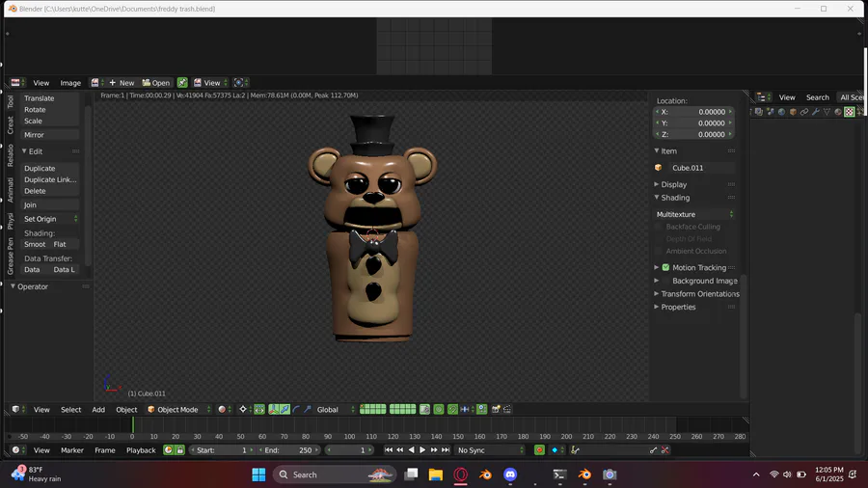This screenshot has height=488, width=868.
Task: Toggle the timeline range lock icon
Action: coord(180,450)
